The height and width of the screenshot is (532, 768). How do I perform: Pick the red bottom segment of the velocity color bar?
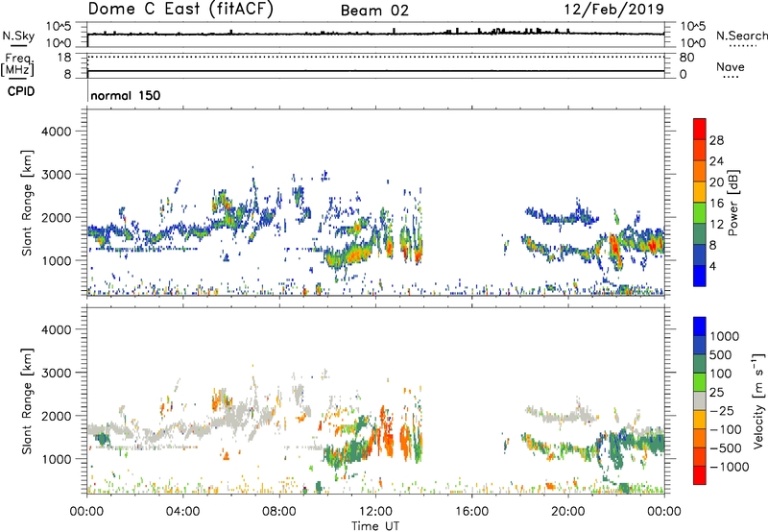click(700, 475)
